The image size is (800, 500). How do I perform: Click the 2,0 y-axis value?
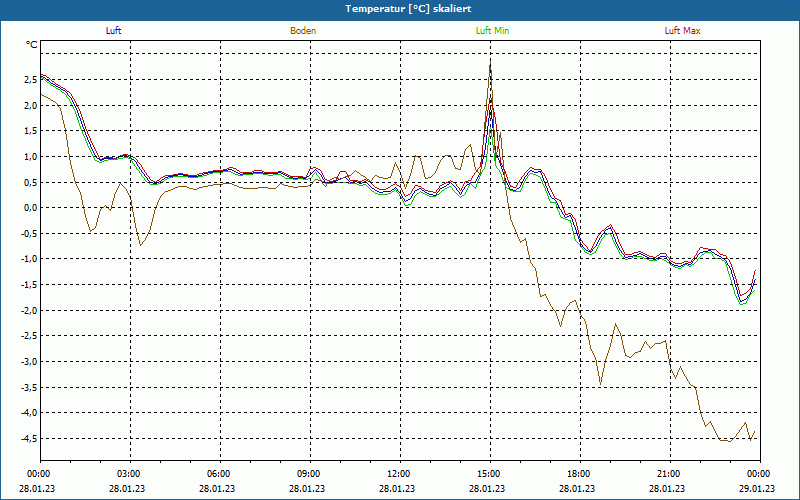[31, 105]
